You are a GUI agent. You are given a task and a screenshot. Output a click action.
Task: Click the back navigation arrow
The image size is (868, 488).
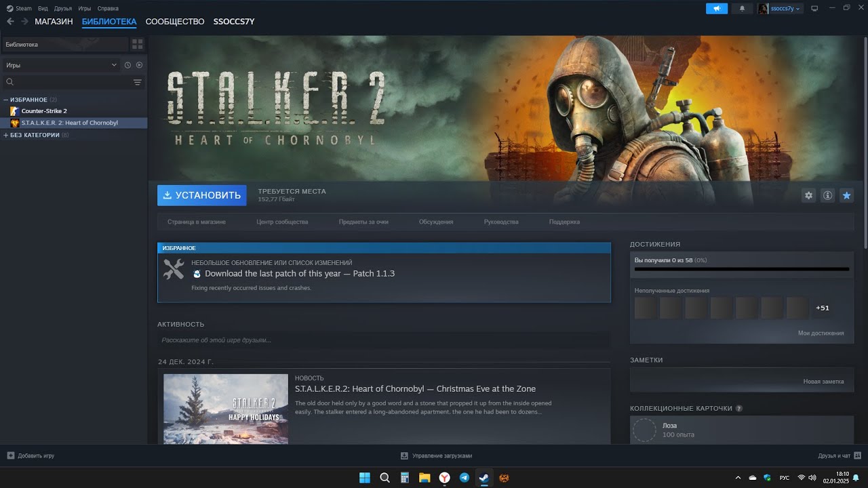point(10,22)
